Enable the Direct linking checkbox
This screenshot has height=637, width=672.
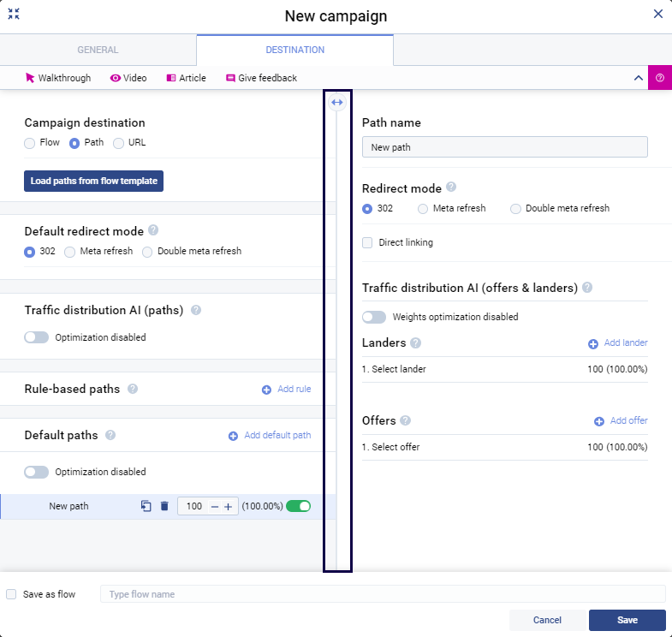(x=367, y=243)
